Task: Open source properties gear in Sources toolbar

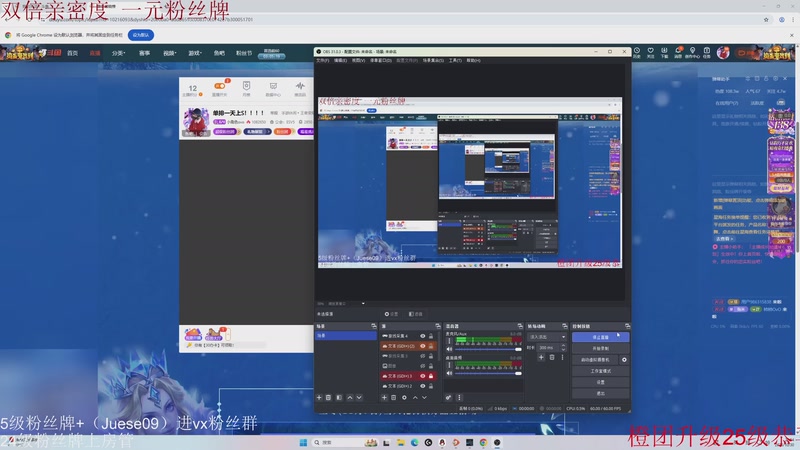Action: point(404,397)
